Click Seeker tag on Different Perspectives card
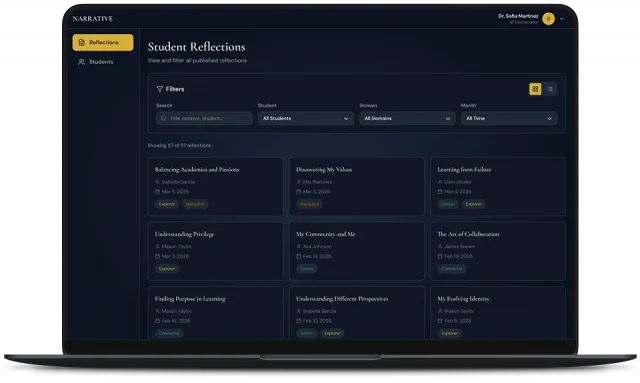The image size is (640, 383). point(307,334)
